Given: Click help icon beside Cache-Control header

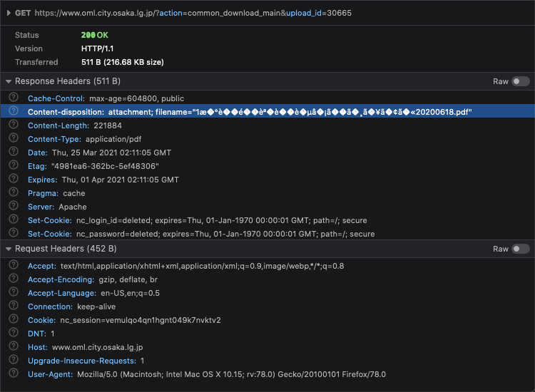Looking at the screenshot, I should click(13, 98).
